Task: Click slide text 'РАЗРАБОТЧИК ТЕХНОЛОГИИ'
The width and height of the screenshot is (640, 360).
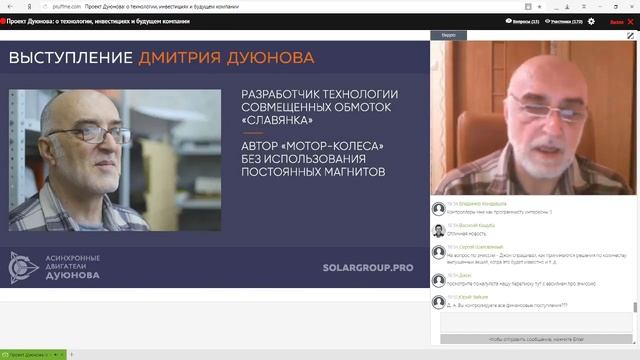Action: [x=320, y=94]
